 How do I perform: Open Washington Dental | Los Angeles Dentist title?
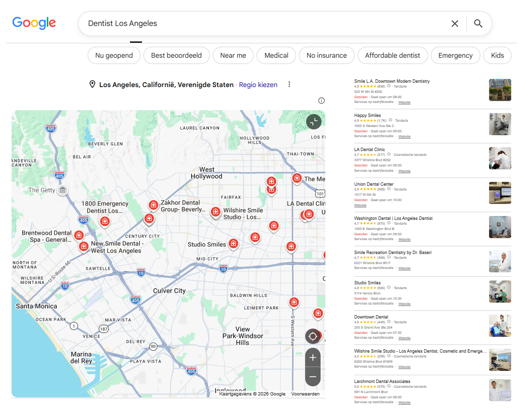point(393,218)
